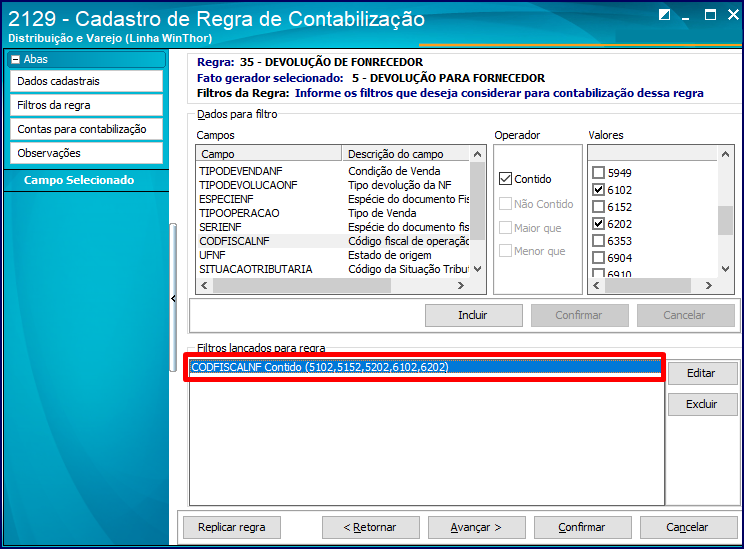Click the Incluir button
The image size is (744, 549).
pyautogui.click(x=474, y=315)
